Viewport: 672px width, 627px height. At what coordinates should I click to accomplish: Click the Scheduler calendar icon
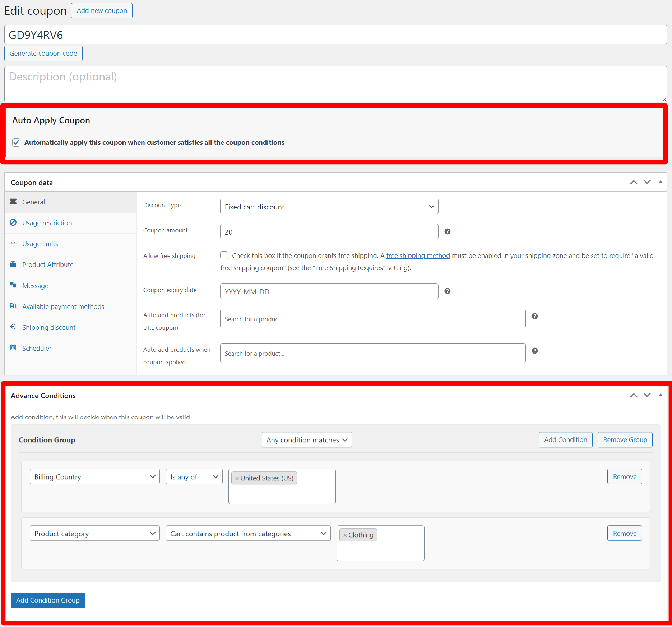(13, 347)
